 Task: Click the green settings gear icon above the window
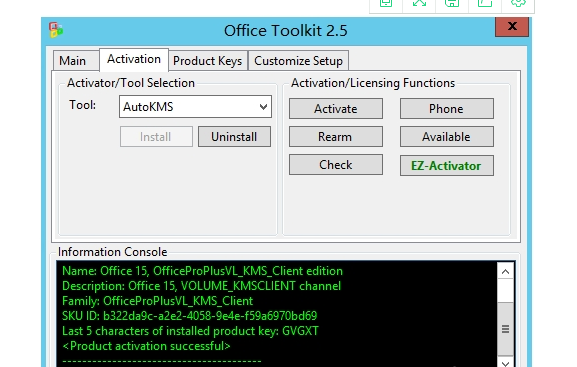[518, 3]
